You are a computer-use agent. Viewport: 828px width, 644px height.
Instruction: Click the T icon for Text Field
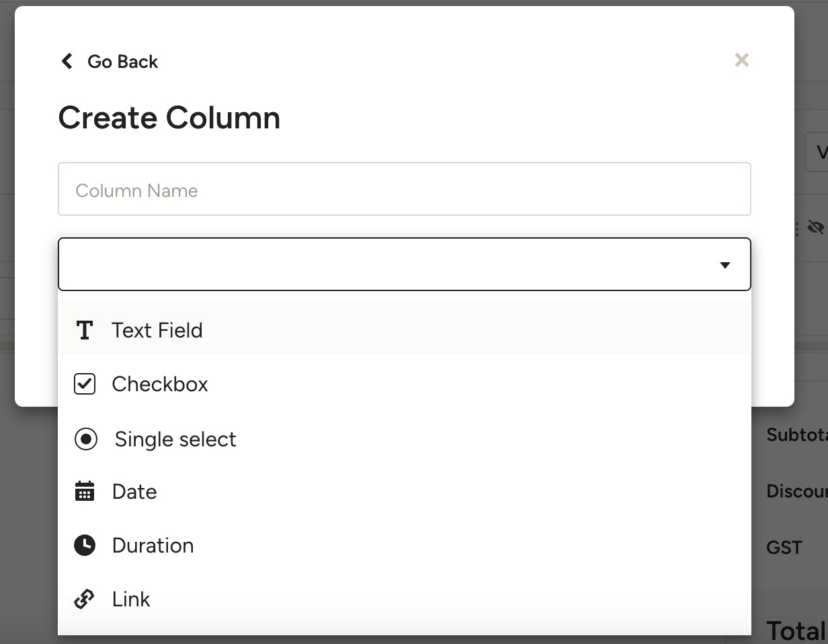(85, 330)
